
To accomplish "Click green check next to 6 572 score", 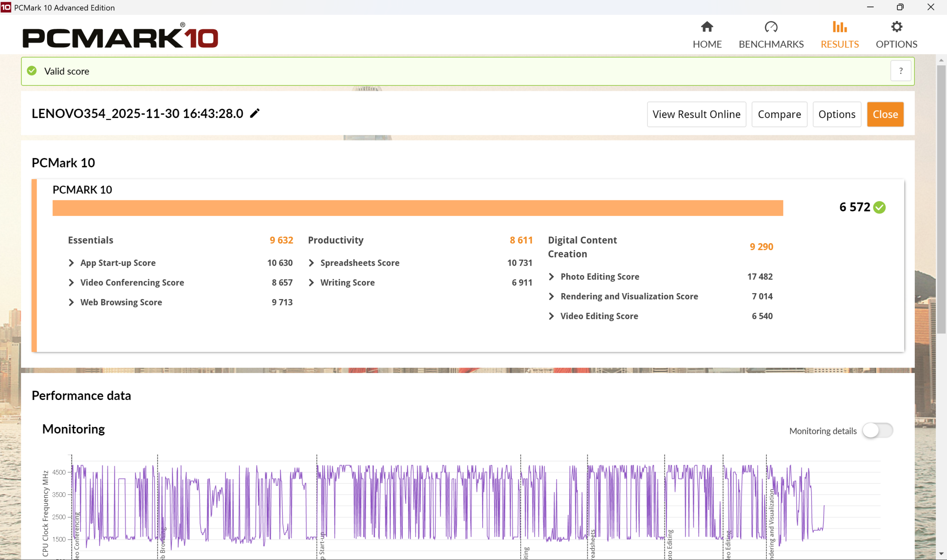I will (879, 207).
